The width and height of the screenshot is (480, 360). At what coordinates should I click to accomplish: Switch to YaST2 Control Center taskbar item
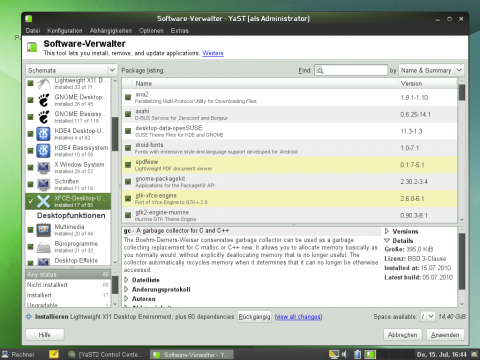tap(107, 354)
